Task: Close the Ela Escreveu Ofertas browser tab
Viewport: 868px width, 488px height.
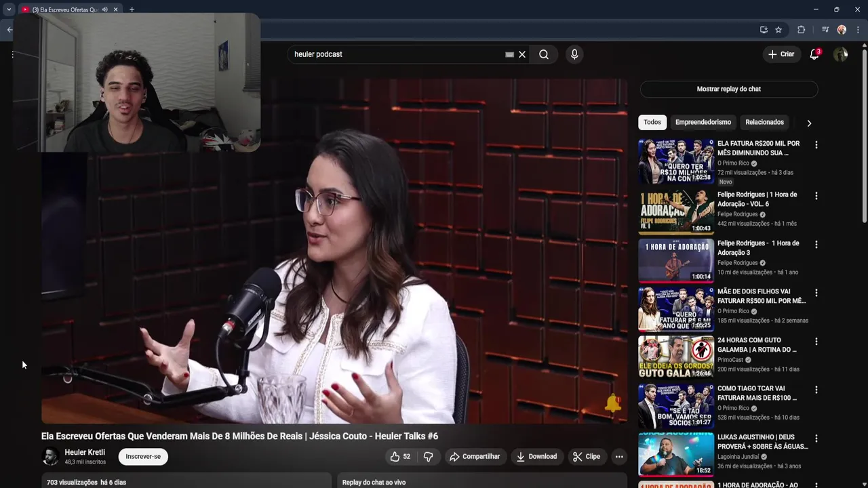Action: coord(115,9)
